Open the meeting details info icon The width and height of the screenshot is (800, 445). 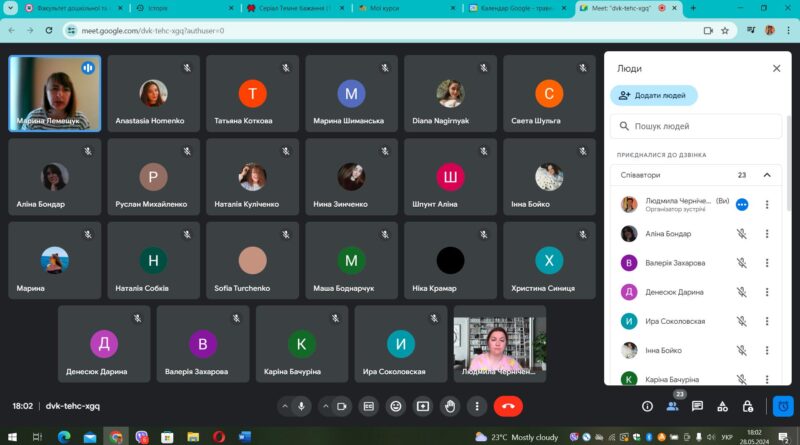click(647, 406)
